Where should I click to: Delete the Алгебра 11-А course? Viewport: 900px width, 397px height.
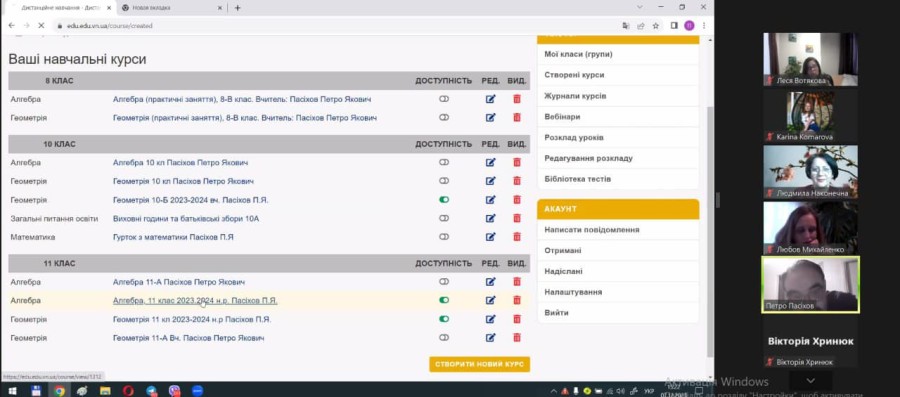(x=517, y=282)
